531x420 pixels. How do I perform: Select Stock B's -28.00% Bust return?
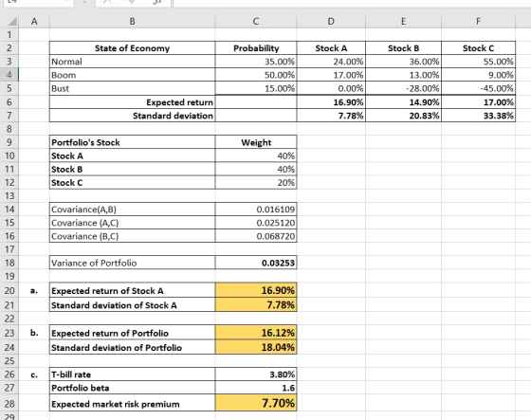pyautogui.click(x=403, y=88)
